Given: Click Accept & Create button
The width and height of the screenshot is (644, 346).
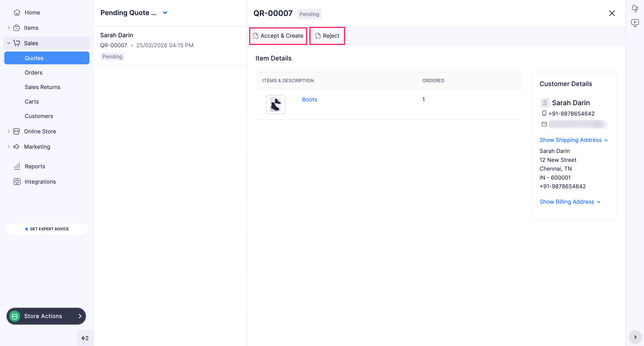Looking at the screenshot, I should [x=278, y=36].
